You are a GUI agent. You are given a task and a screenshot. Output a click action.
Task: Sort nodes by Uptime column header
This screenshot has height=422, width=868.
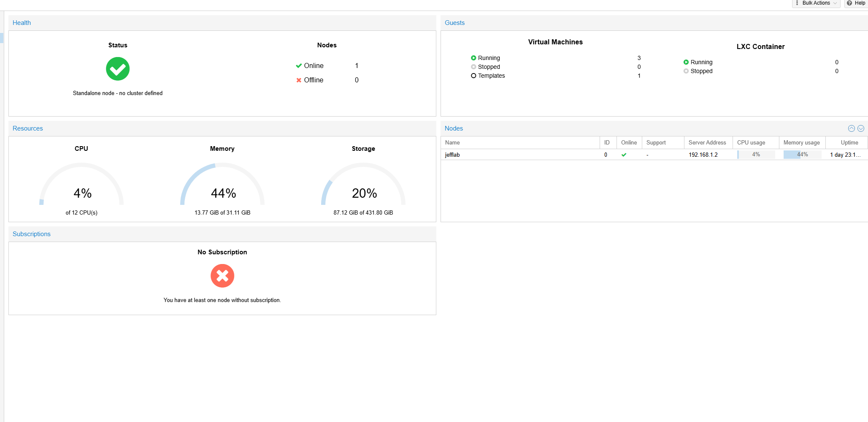pos(847,143)
